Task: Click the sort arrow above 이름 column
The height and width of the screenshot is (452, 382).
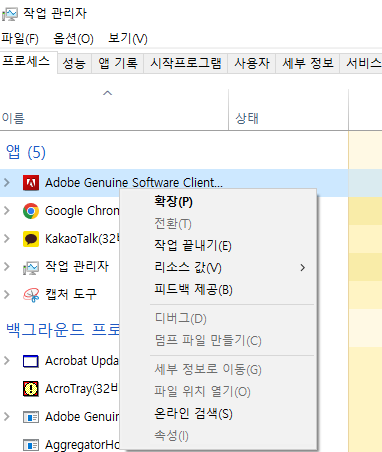Action: pyautogui.click(x=107, y=93)
